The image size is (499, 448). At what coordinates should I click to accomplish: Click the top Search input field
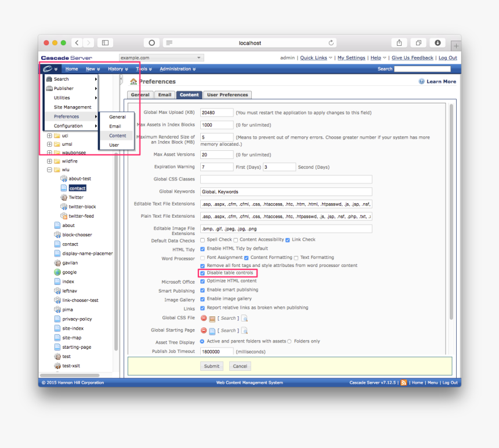pos(422,68)
